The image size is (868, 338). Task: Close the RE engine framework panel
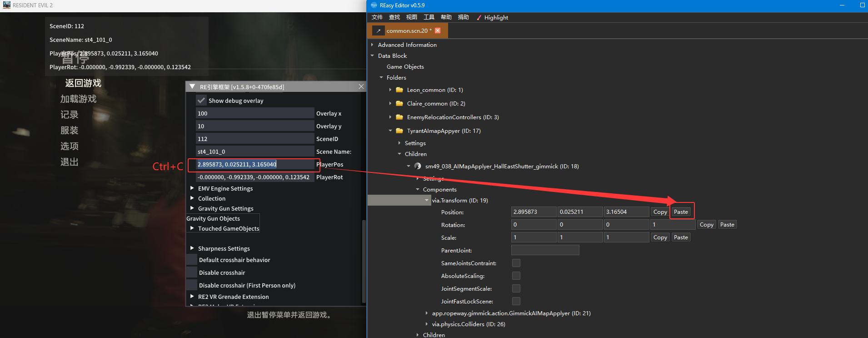point(361,86)
